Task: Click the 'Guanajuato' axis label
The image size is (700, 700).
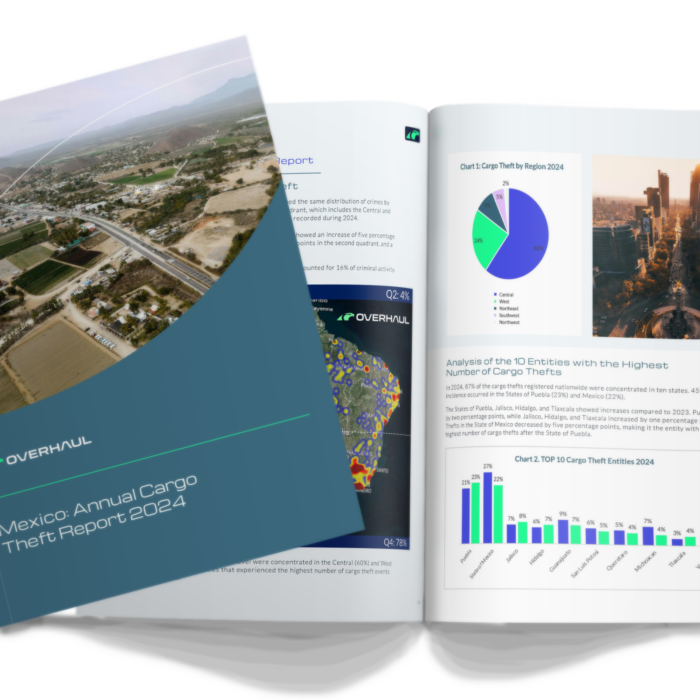Action: 560,561
